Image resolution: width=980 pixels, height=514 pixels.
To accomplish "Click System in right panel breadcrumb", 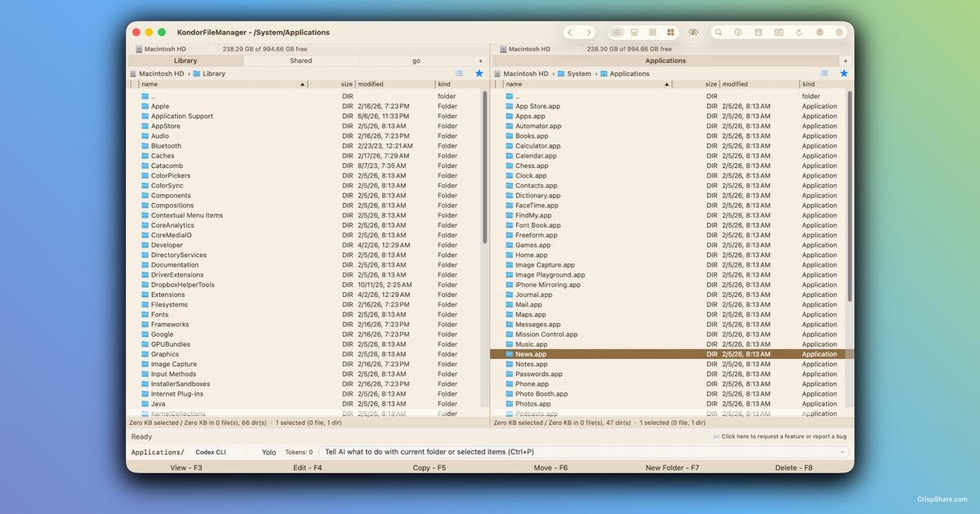I will click(x=579, y=73).
